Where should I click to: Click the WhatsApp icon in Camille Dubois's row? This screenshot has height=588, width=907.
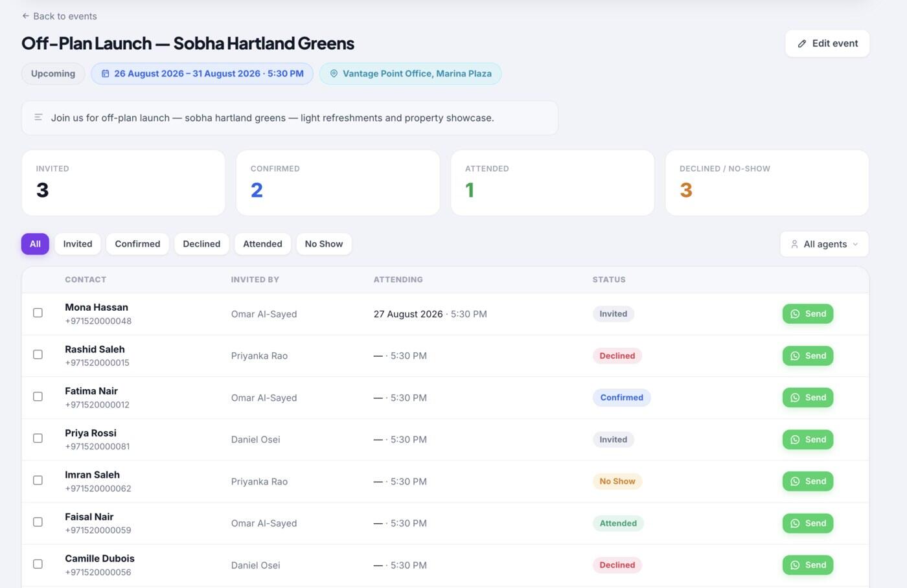click(x=795, y=565)
